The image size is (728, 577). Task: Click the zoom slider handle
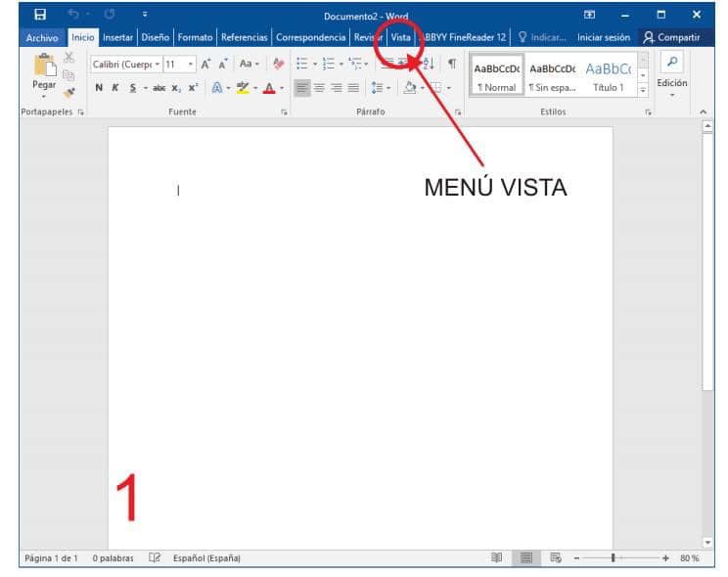[613, 557]
